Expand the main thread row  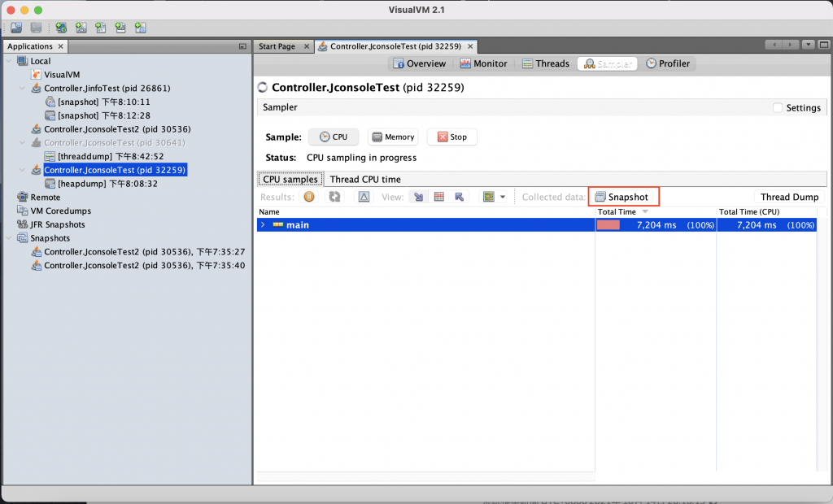[x=263, y=225]
